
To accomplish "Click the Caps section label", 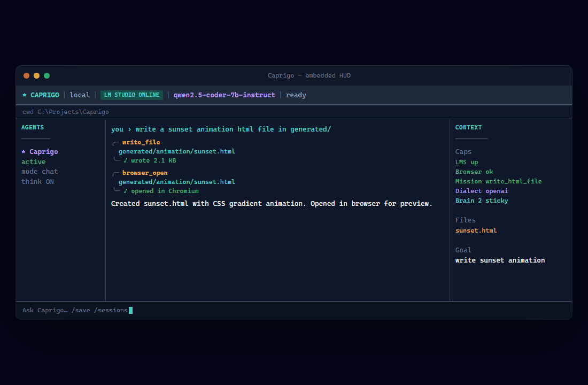I will [463, 152].
